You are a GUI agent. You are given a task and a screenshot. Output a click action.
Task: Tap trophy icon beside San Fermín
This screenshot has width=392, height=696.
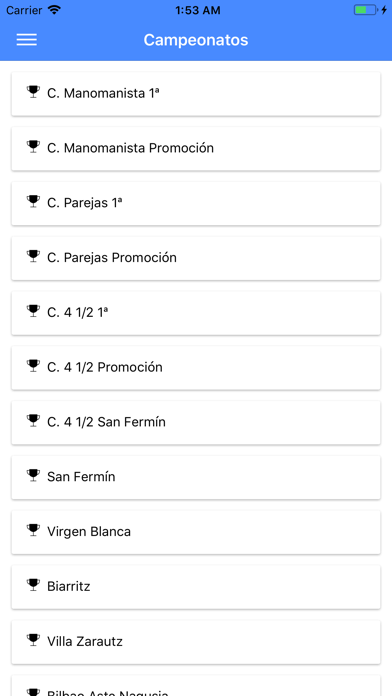(x=33, y=476)
